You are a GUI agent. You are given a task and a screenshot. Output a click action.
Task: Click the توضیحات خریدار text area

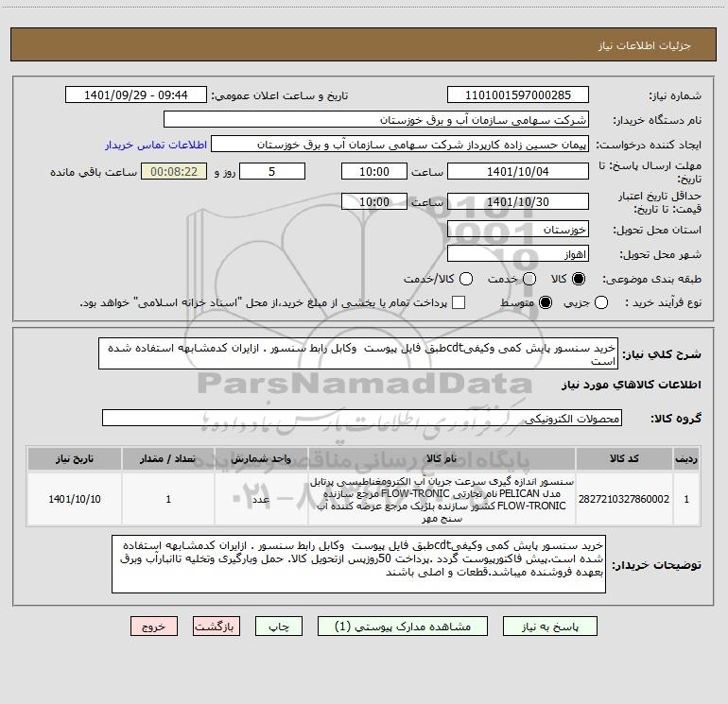[x=358, y=564]
